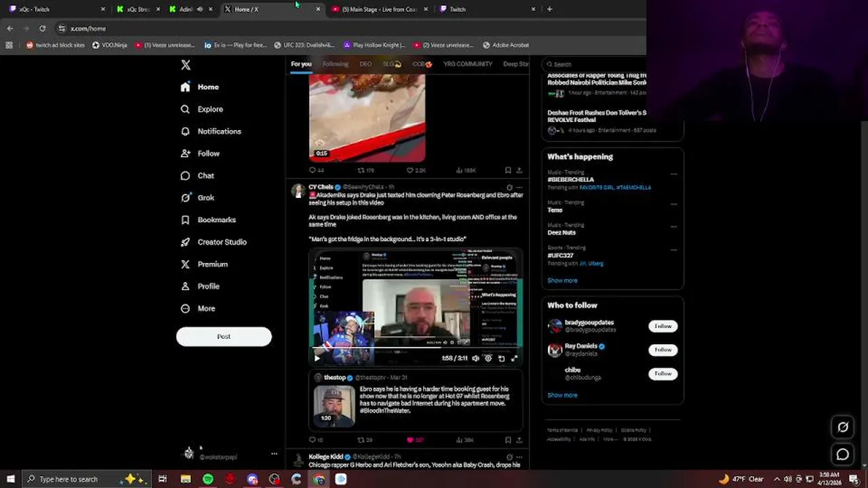Open Spotify from the taskbar

[208, 479]
